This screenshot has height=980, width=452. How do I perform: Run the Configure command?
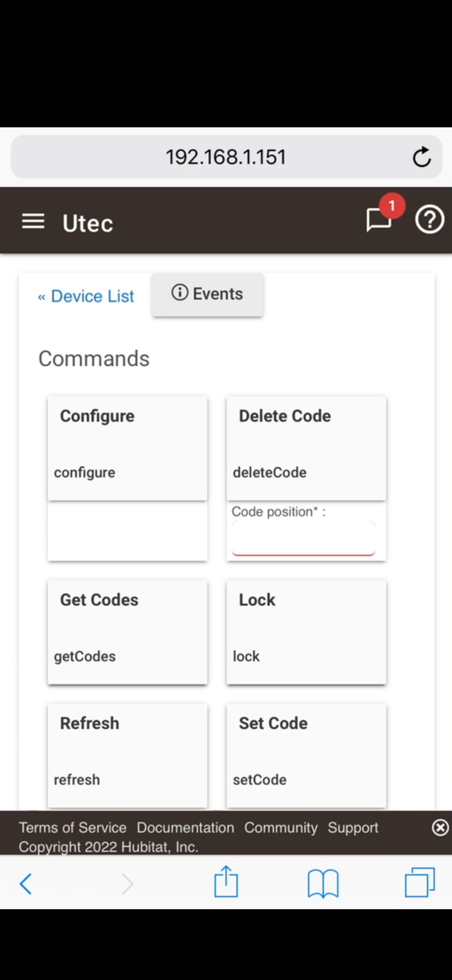tap(128, 448)
